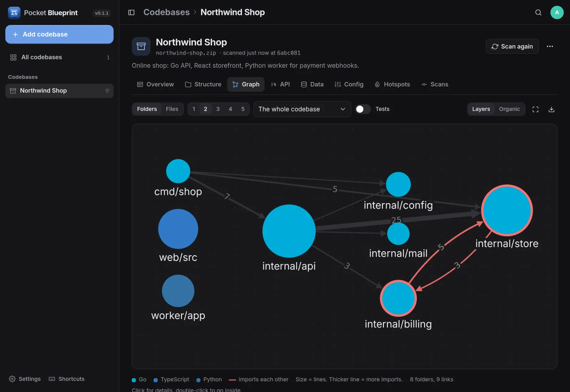Screen dimensions: 570x392
Task: Go to Codebases breadcrumb
Action: [x=166, y=12]
